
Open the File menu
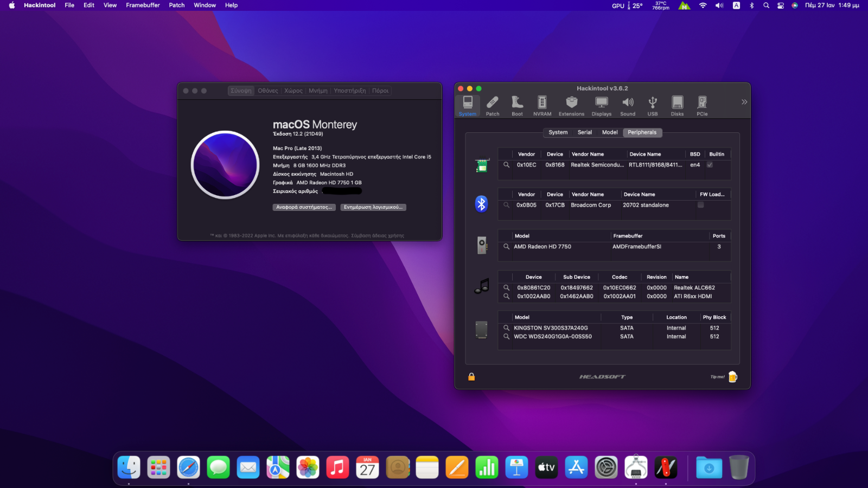point(69,5)
